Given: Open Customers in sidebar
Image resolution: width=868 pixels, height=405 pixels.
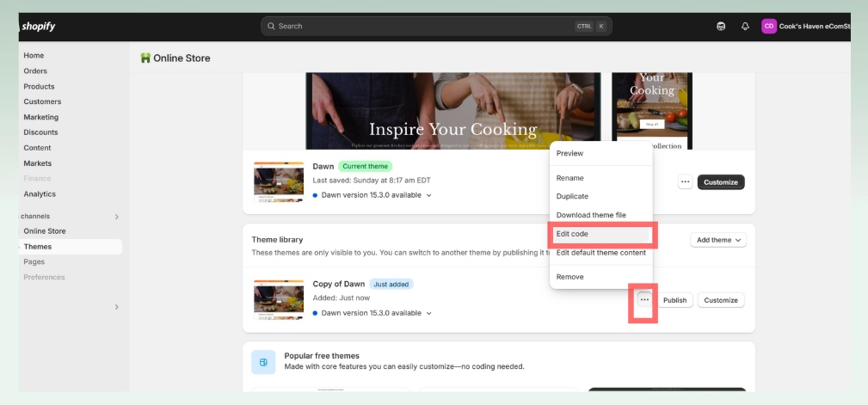Looking at the screenshot, I should pos(42,101).
